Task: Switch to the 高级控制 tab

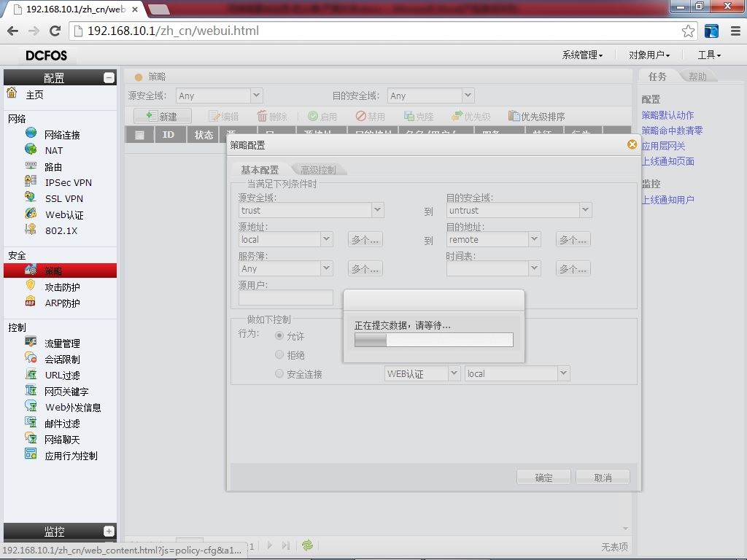Action: [318, 169]
